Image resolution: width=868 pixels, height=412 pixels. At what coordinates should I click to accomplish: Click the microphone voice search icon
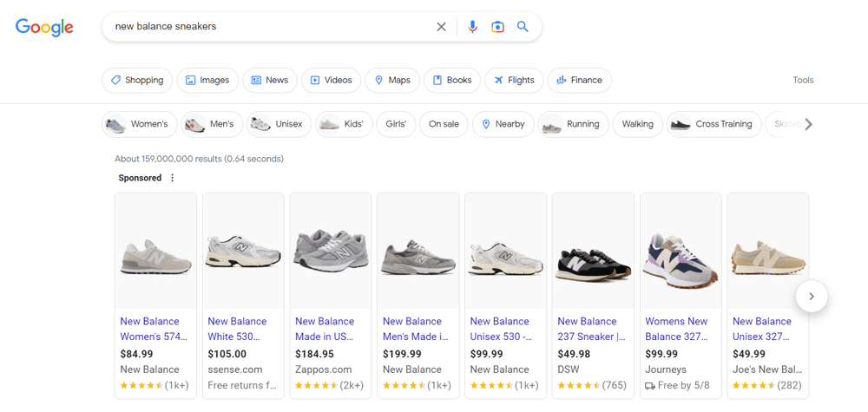472,27
